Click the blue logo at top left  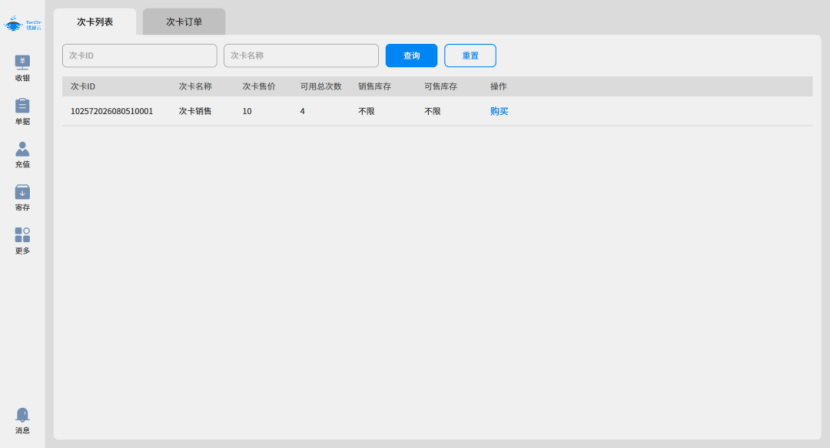(22, 24)
